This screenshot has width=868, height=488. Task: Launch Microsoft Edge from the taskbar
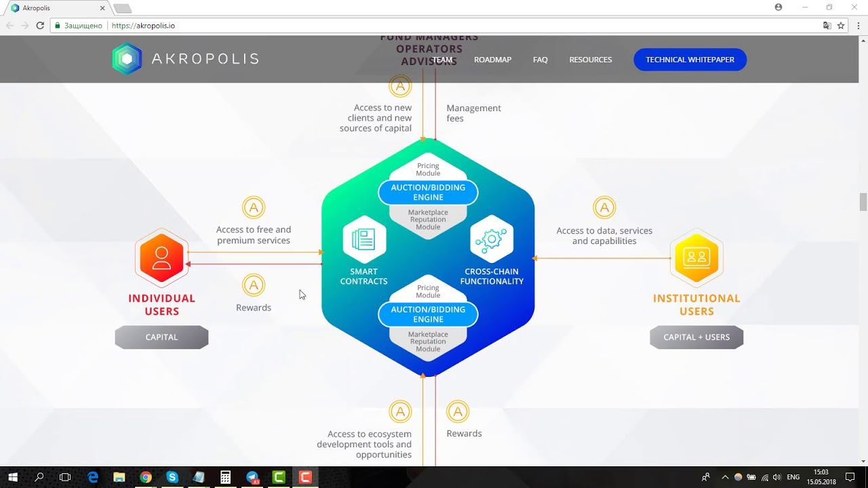pyautogui.click(x=93, y=477)
